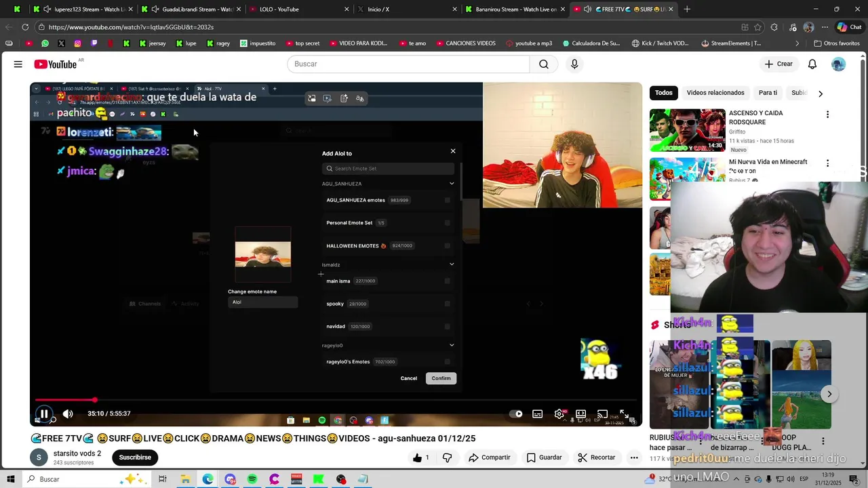
Task: Open new browser tab with plus
Action: (687, 9)
